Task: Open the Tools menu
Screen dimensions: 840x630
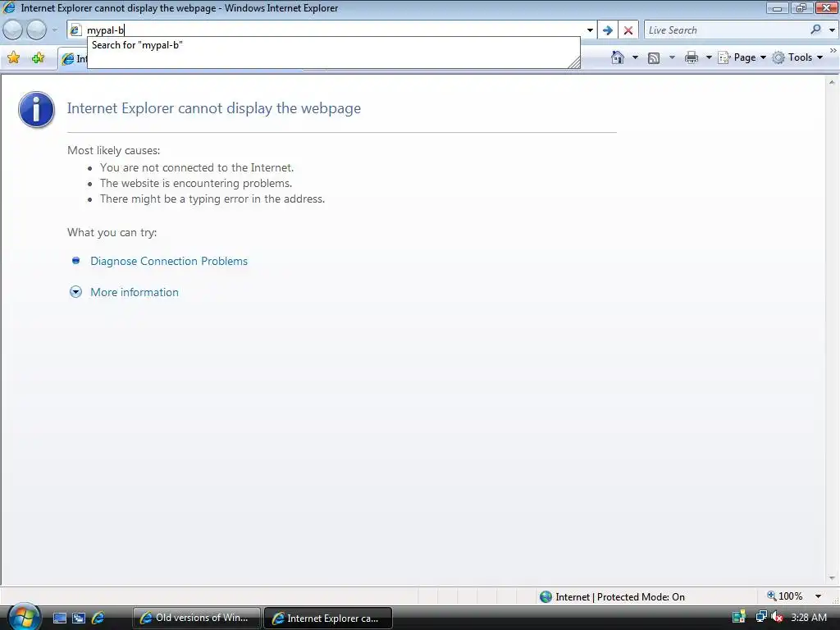Action: point(797,57)
